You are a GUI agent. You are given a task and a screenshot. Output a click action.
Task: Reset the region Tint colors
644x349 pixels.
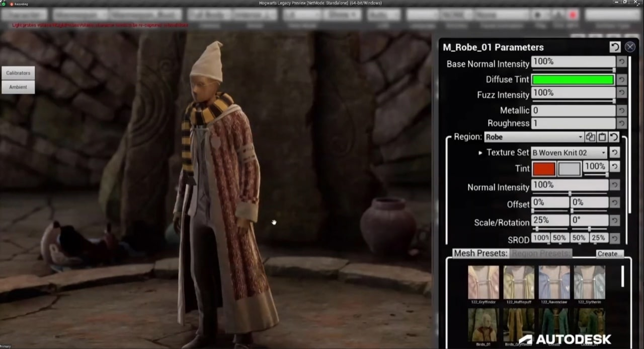coord(614,167)
